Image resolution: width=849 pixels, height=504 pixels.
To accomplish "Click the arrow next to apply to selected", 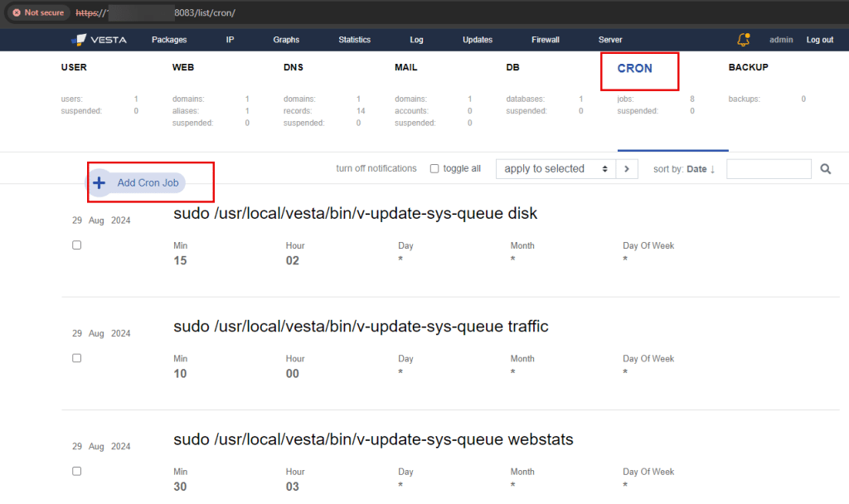I will point(627,168).
